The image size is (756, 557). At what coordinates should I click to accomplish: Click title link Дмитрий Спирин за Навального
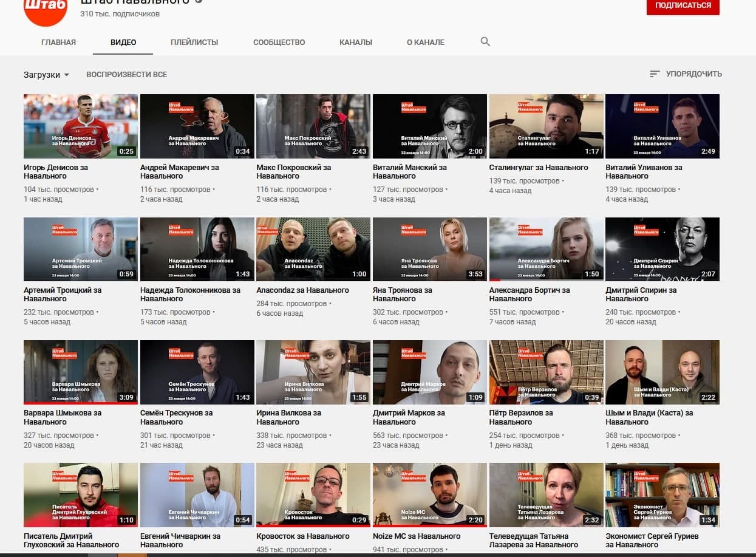click(x=641, y=295)
